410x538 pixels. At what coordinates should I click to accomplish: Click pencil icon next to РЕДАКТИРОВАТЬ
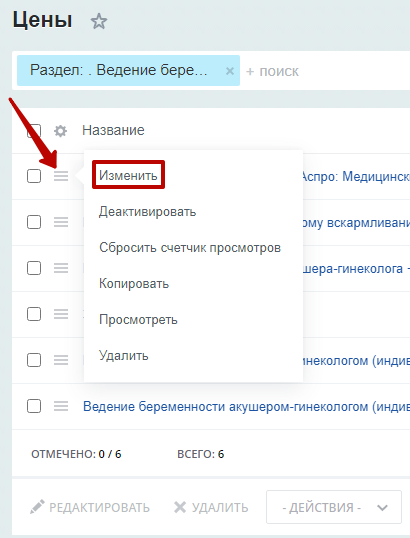[x=37, y=507]
